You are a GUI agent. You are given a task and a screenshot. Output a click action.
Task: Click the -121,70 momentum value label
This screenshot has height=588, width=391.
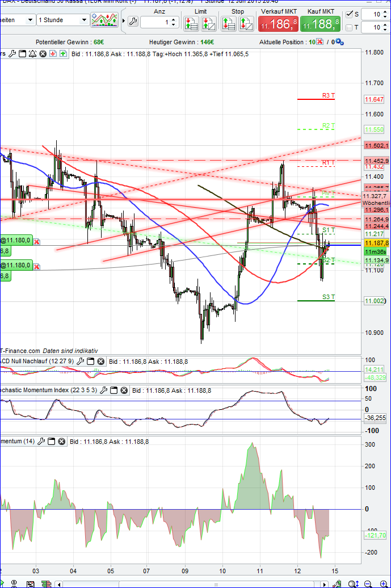tap(375, 535)
